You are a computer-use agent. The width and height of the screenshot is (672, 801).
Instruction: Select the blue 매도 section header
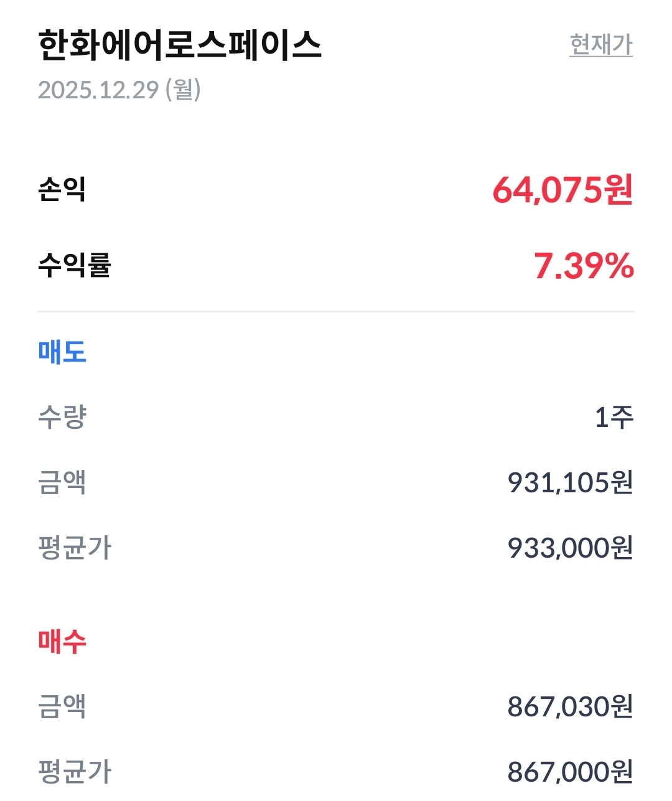(62, 352)
